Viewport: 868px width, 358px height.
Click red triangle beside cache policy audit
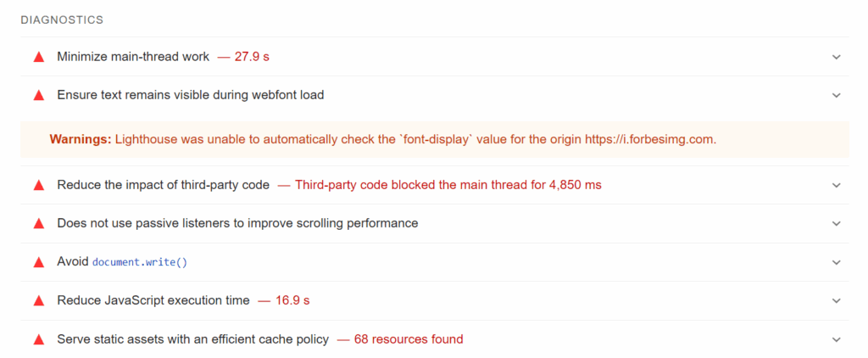click(38, 339)
